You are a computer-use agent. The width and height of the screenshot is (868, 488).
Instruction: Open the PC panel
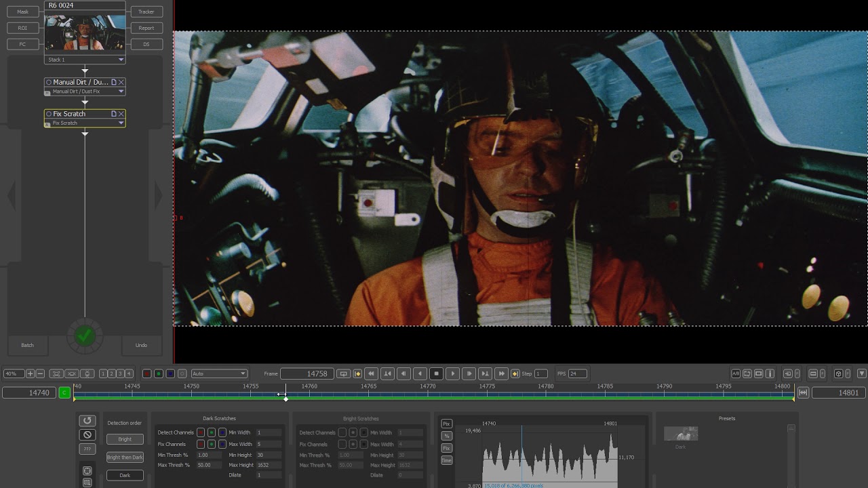pos(22,44)
